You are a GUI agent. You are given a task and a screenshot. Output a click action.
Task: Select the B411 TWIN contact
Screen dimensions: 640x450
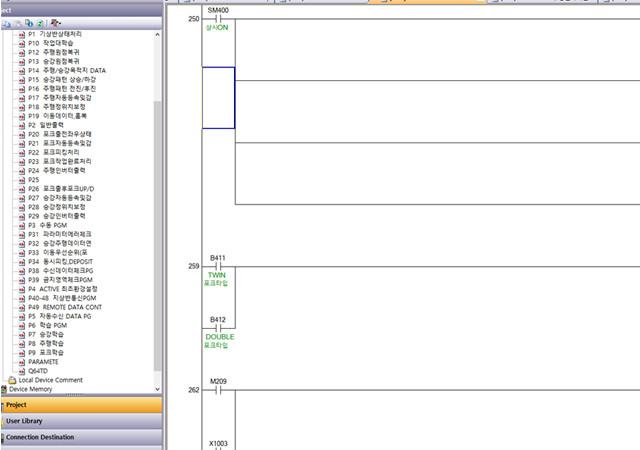click(x=217, y=266)
